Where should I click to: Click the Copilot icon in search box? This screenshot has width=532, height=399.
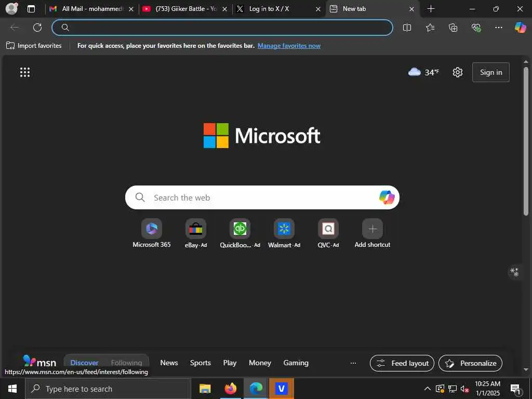[x=387, y=197]
